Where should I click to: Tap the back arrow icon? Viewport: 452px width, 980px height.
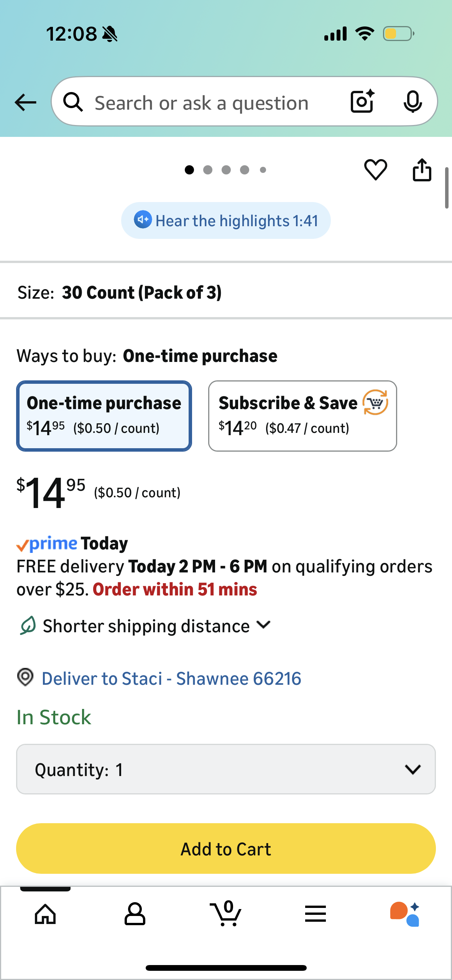pos(25,102)
